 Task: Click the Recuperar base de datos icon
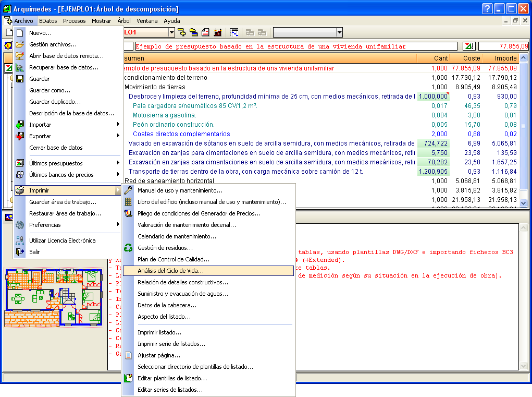click(20, 67)
